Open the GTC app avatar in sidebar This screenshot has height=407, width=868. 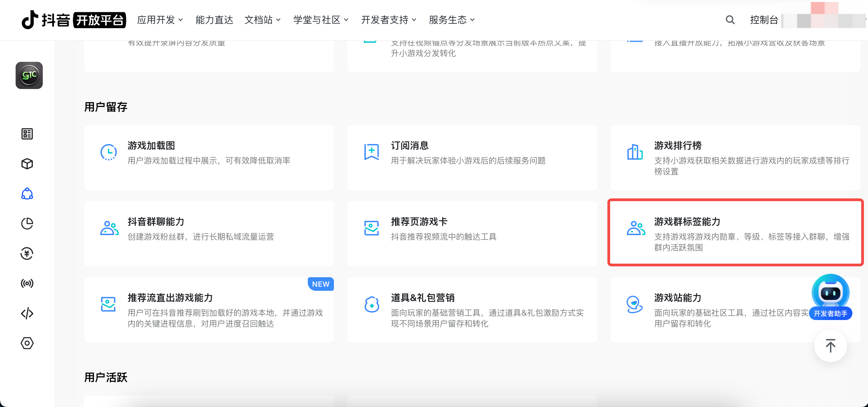tap(29, 75)
